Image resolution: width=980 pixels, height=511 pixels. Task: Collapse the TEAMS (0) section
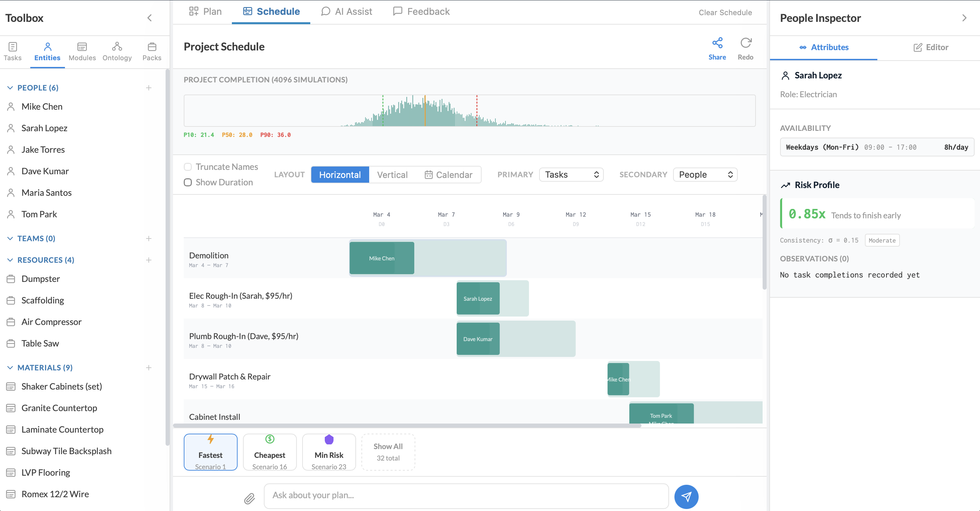pyautogui.click(x=10, y=239)
